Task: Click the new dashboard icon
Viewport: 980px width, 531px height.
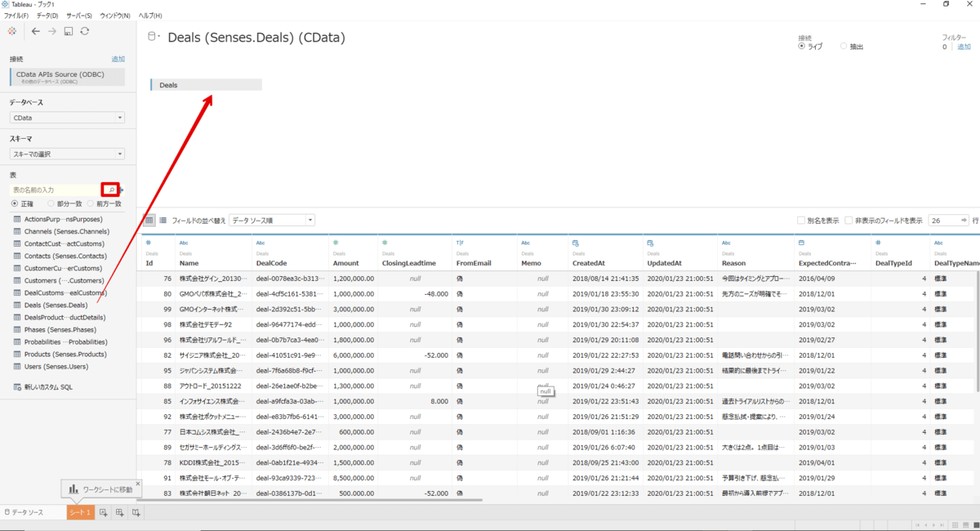Action: coord(119,512)
